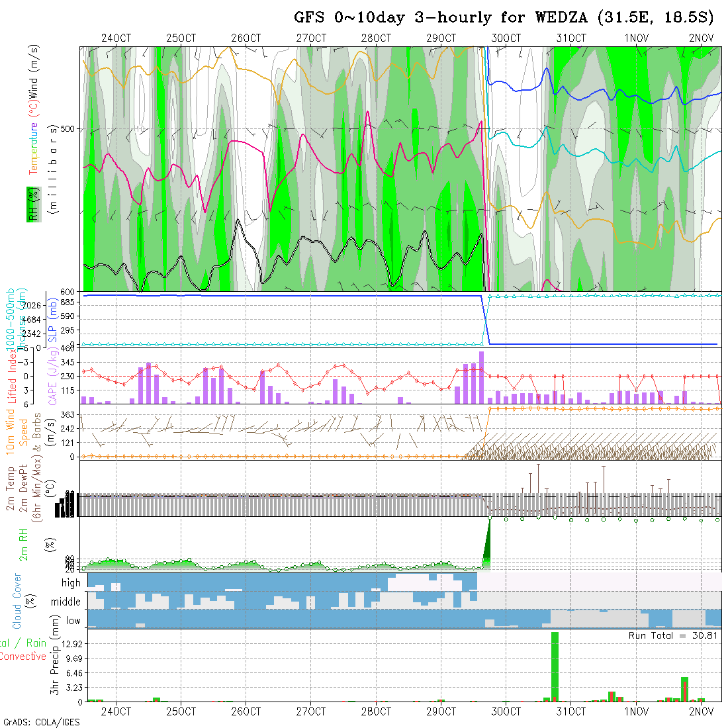Click the 2NOV label on bottom axis
Viewport: 728px width, 728px height.
(701, 711)
